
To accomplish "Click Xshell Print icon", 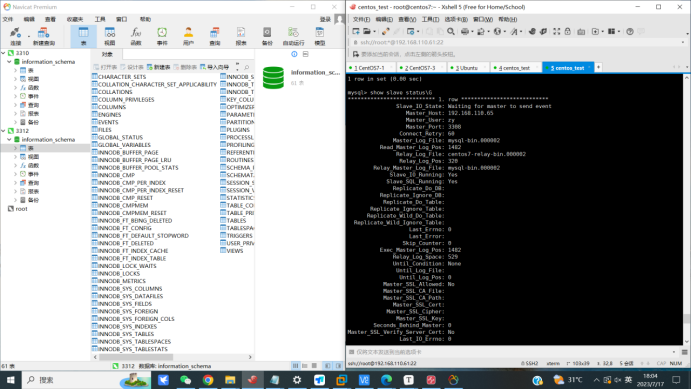I will tap(464, 31).
